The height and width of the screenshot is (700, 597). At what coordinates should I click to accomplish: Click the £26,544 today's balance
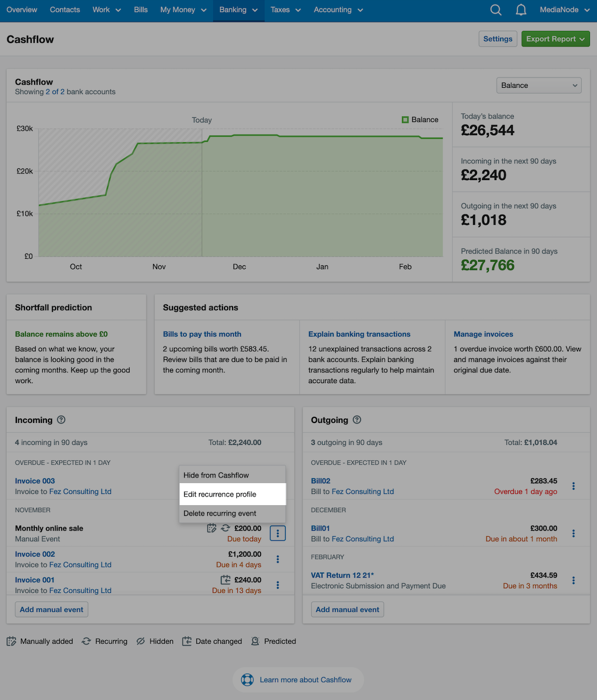(x=487, y=131)
